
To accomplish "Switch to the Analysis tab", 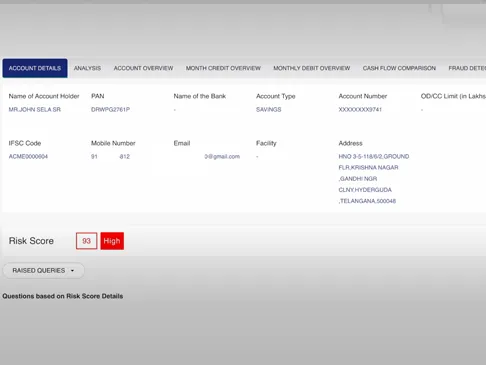I will point(87,68).
